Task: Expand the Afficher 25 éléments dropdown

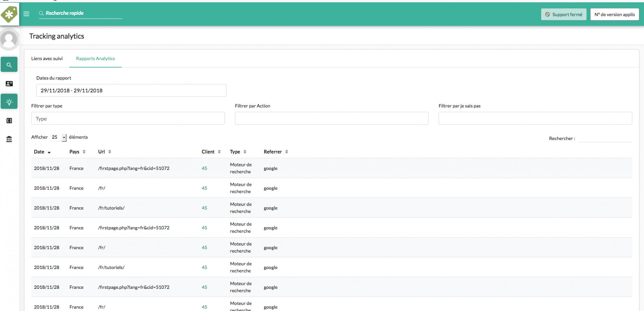Action: click(58, 137)
